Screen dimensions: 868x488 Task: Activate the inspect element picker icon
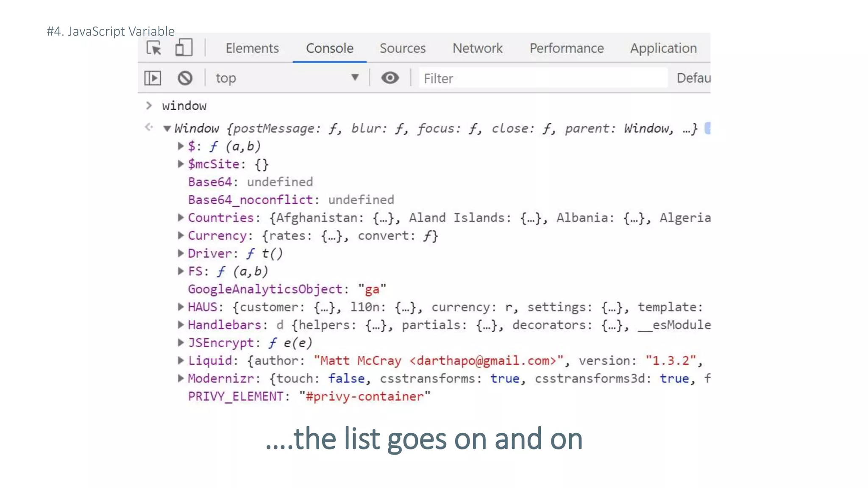pyautogui.click(x=154, y=48)
